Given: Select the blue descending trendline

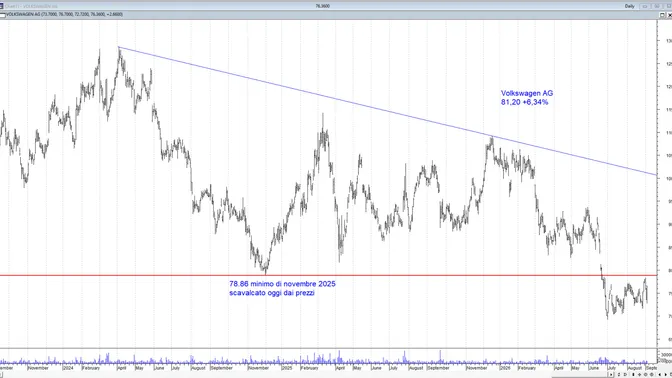Looking at the screenshot, I should [386, 111].
